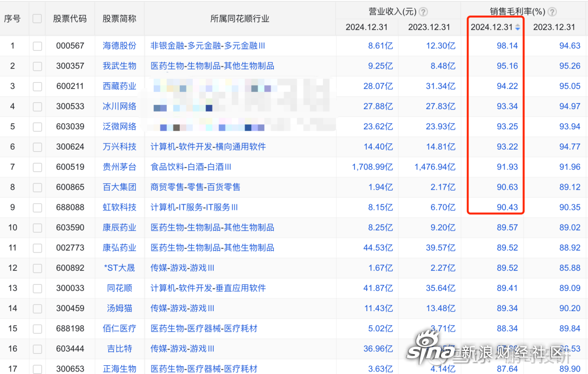This screenshot has width=588, height=374.
Task: Click gross margin value 85.88
Action: (570, 268)
